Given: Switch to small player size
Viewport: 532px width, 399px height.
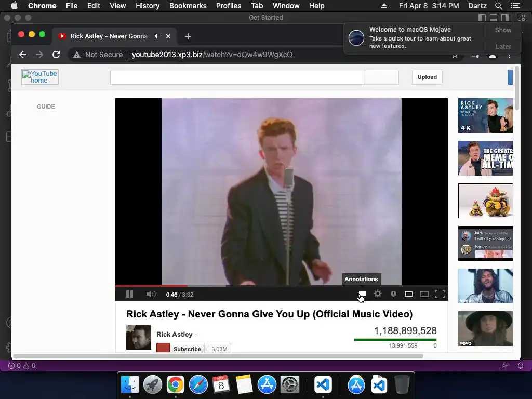Looking at the screenshot, I should [x=409, y=294].
